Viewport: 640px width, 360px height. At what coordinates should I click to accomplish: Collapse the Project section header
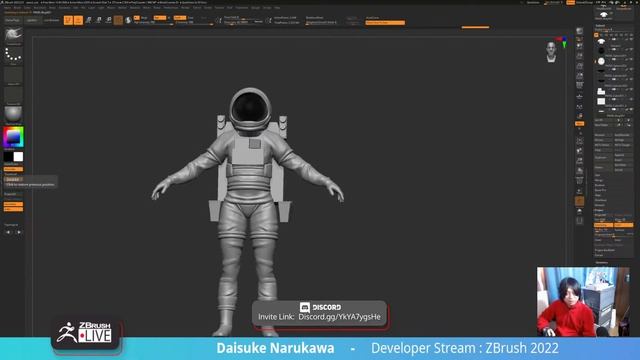click(x=599, y=210)
